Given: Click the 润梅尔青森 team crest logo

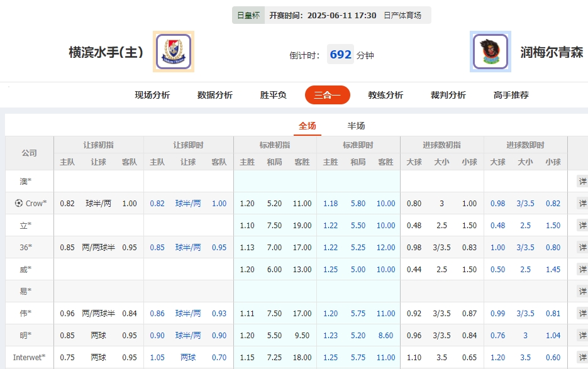Looking at the screenshot, I should [489, 52].
